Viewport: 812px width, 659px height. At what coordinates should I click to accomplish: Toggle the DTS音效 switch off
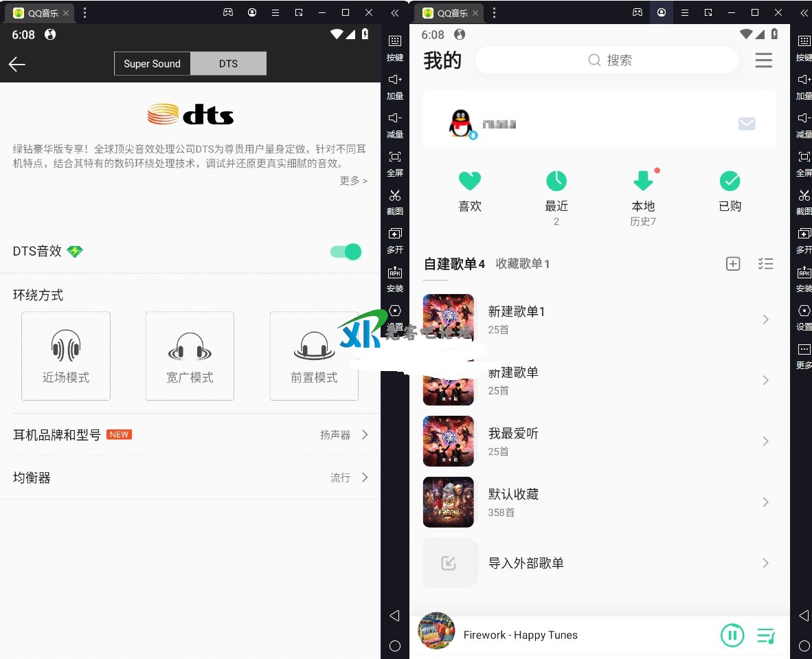(x=346, y=252)
